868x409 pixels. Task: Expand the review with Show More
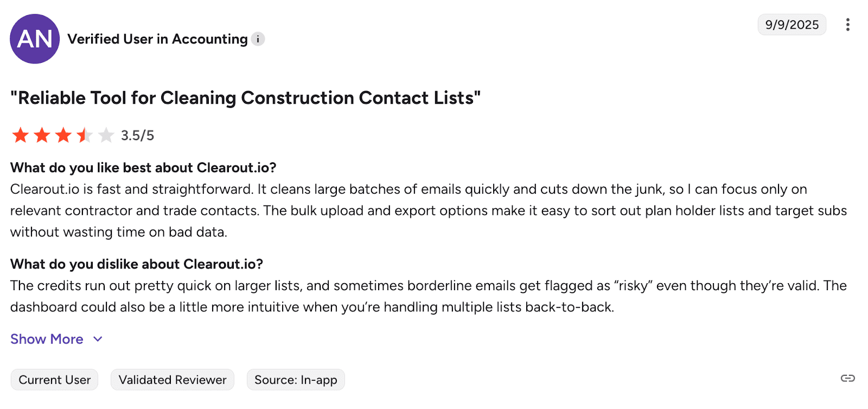click(x=47, y=339)
